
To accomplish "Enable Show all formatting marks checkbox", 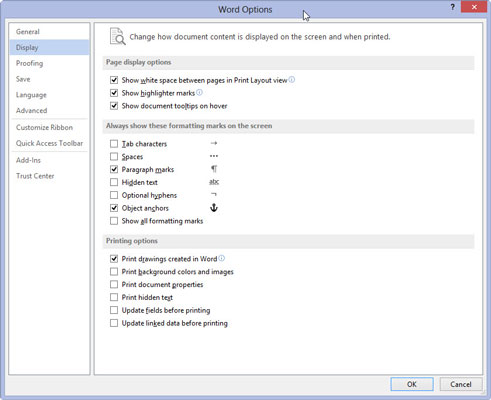I will [114, 221].
